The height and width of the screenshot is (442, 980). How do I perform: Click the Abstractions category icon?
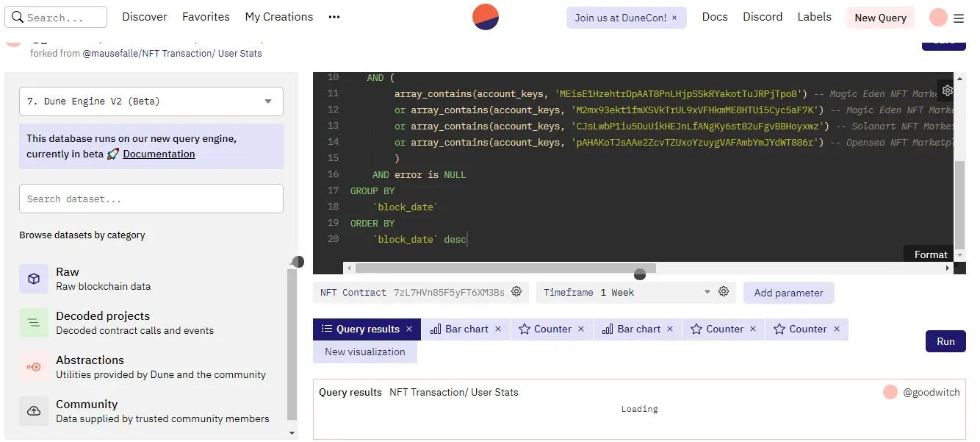click(34, 367)
